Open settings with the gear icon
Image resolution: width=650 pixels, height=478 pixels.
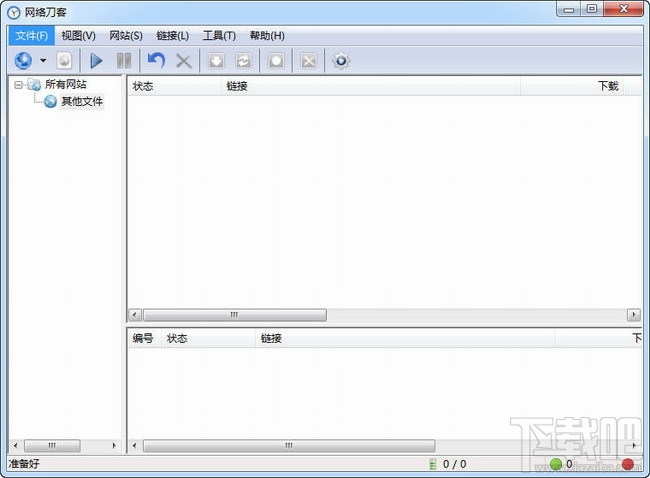[341, 61]
